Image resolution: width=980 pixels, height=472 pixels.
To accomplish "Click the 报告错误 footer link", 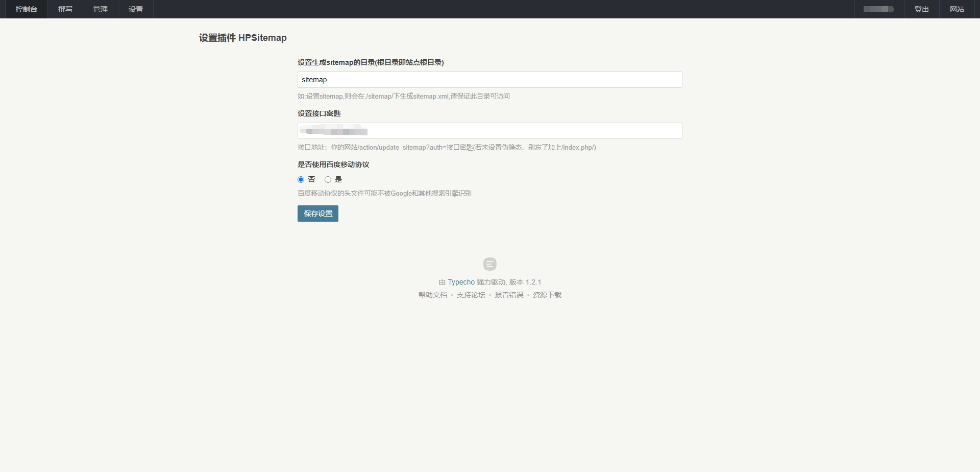I will (x=509, y=295).
